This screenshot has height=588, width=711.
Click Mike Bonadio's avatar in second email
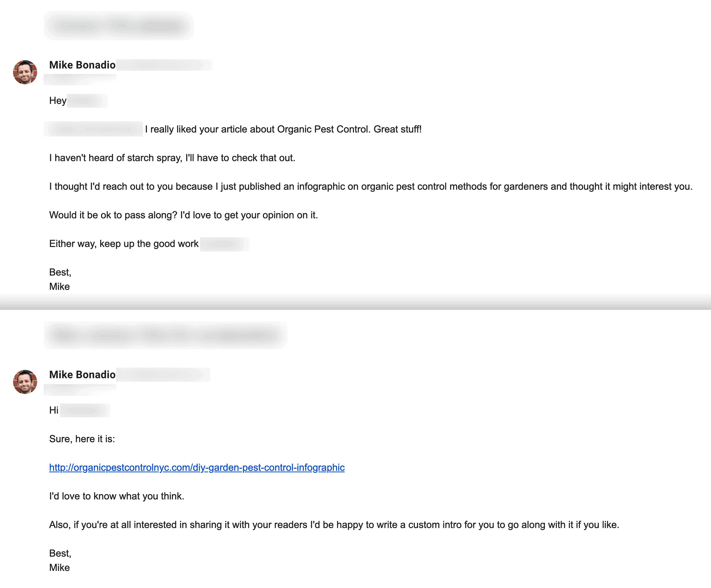(x=25, y=382)
